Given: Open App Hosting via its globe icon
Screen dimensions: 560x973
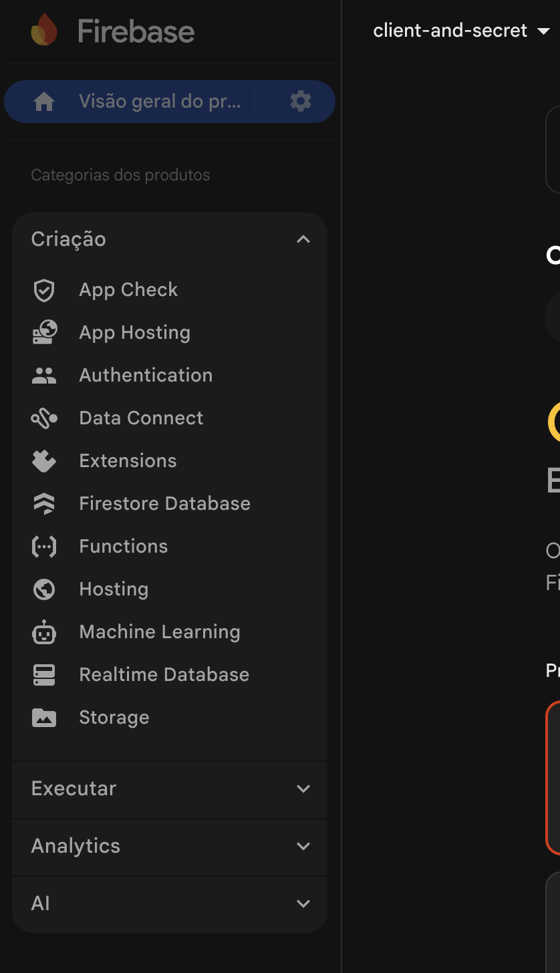Looking at the screenshot, I should [x=44, y=333].
